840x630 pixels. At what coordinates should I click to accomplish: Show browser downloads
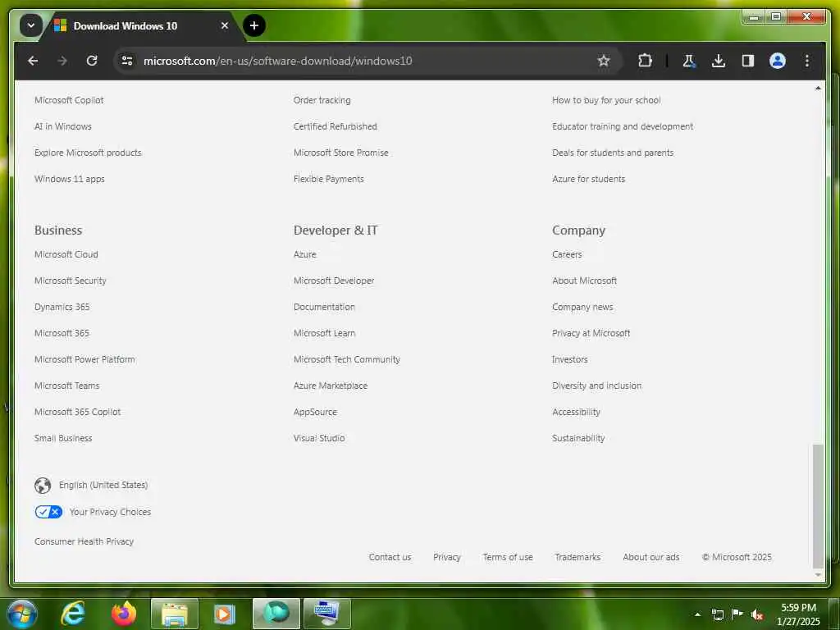point(719,61)
